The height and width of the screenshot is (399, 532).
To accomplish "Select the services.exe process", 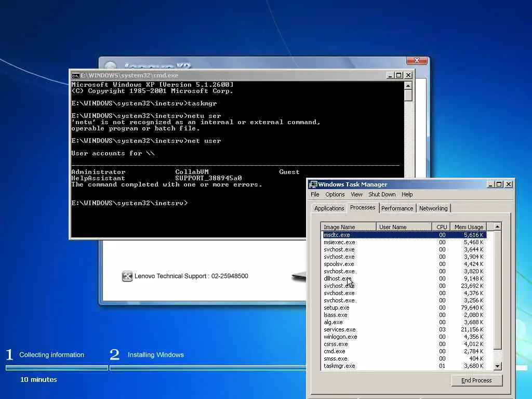I will [x=339, y=329].
